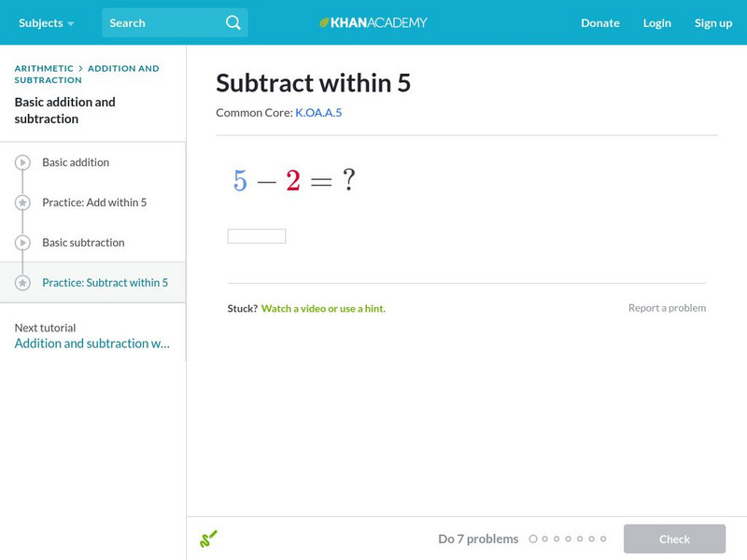Click the Donate link in header

point(599,22)
